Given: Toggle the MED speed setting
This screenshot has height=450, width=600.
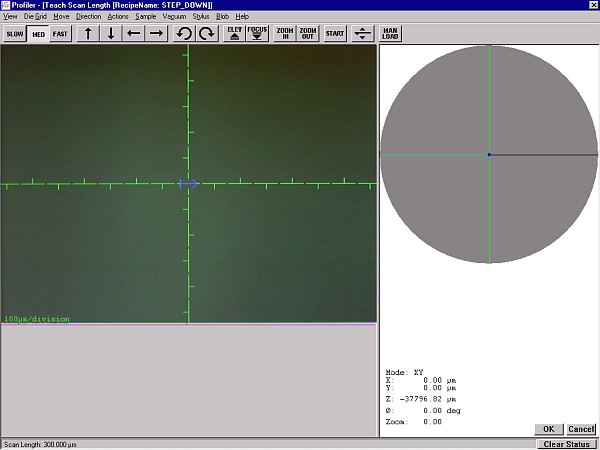Looking at the screenshot, I should (38, 34).
